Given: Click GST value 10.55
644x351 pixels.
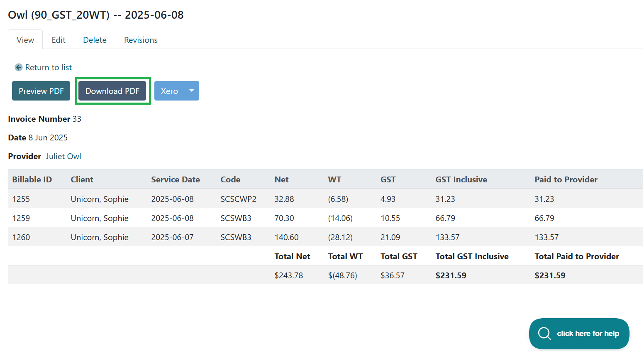Looking at the screenshot, I should click(390, 218).
